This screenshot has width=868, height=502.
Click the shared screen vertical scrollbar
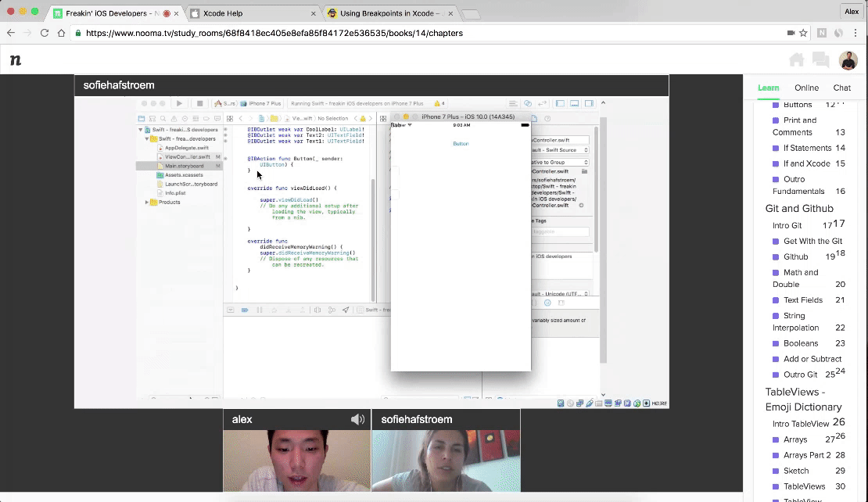point(604,240)
